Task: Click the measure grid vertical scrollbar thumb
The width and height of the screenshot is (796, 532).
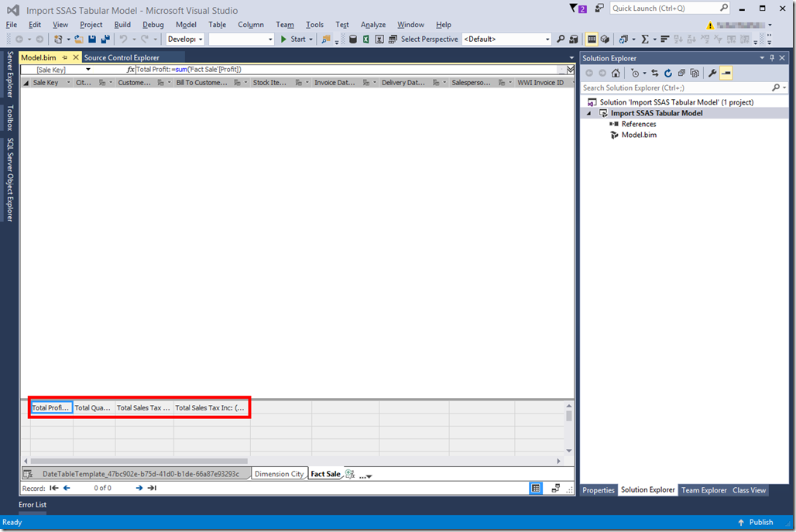Action: pyautogui.click(x=569, y=416)
